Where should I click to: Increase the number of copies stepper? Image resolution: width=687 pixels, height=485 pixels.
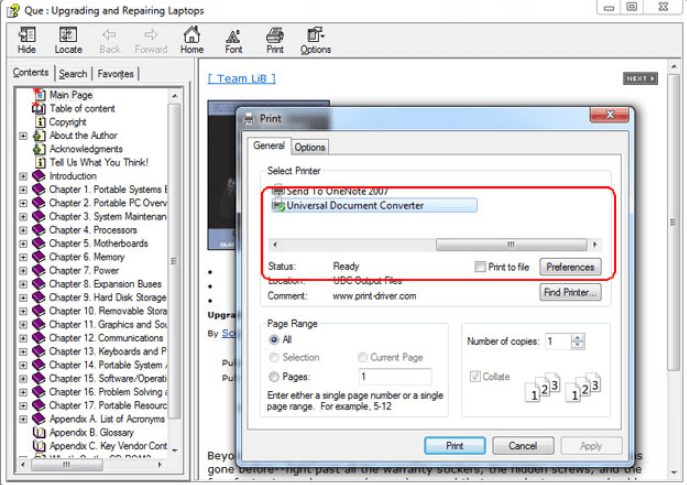point(577,337)
